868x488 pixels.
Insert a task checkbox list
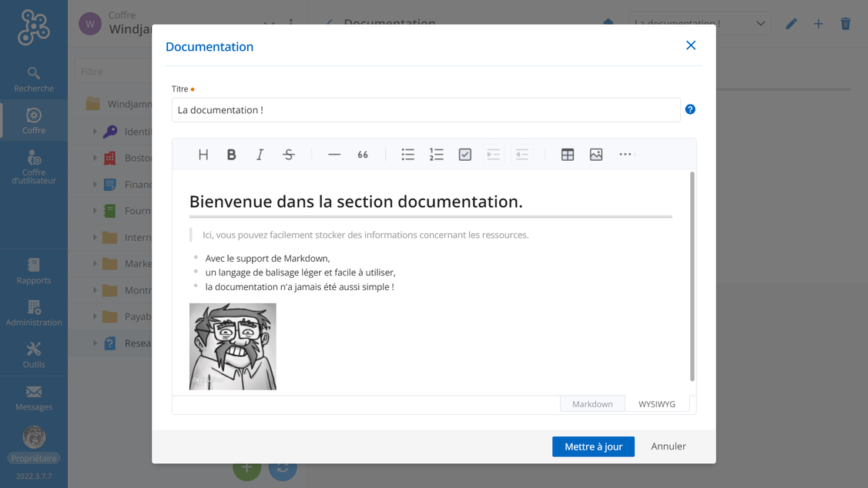[x=465, y=155]
